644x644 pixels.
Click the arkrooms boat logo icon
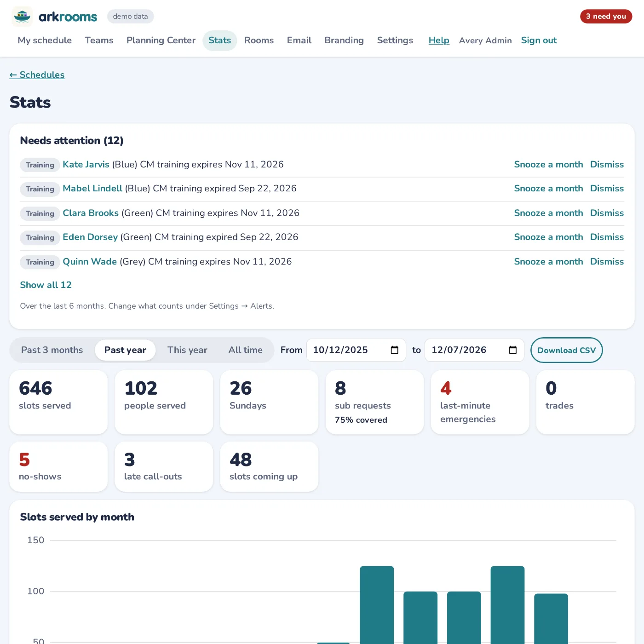pyautogui.click(x=22, y=17)
